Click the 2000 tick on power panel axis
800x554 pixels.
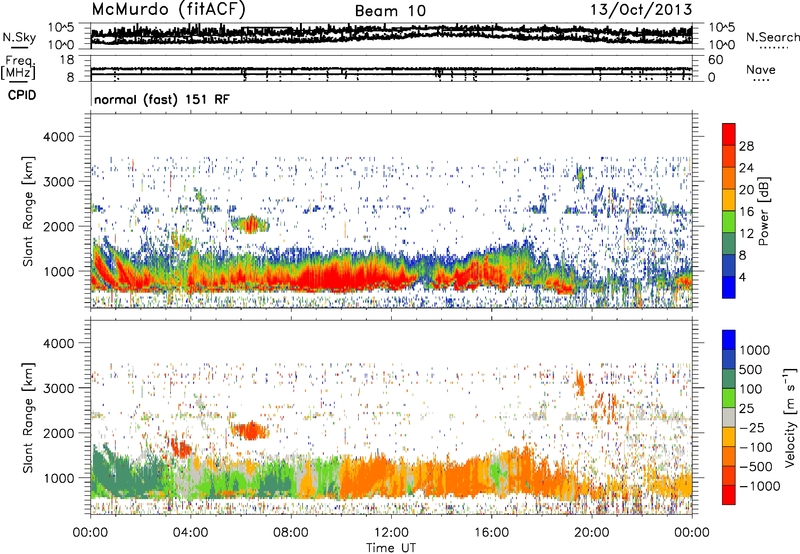[x=59, y=226]
